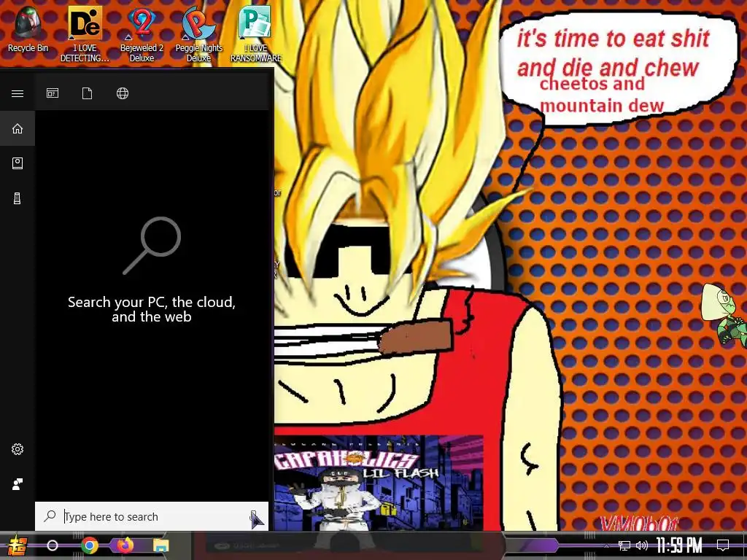Open the Recycle Bin desktop icon
Viewport: 747px width, 560px height.
(28, 29)
